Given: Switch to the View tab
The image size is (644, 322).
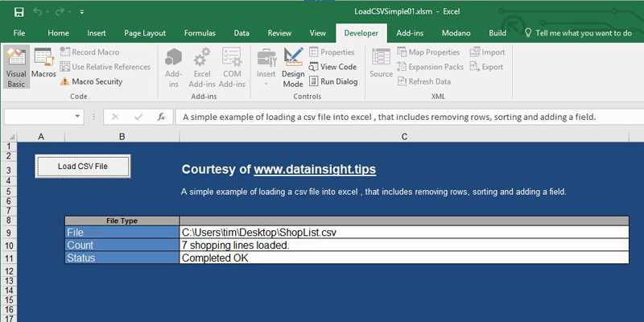Looking at the screenshot, I should (317, 33).
